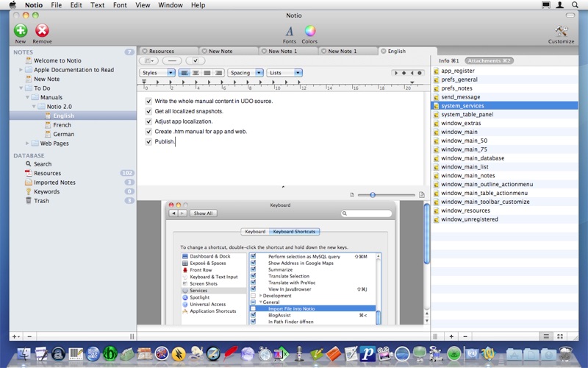Click minus button under attachments list
This screenshot has height=368, width=588.
point(465,336)
